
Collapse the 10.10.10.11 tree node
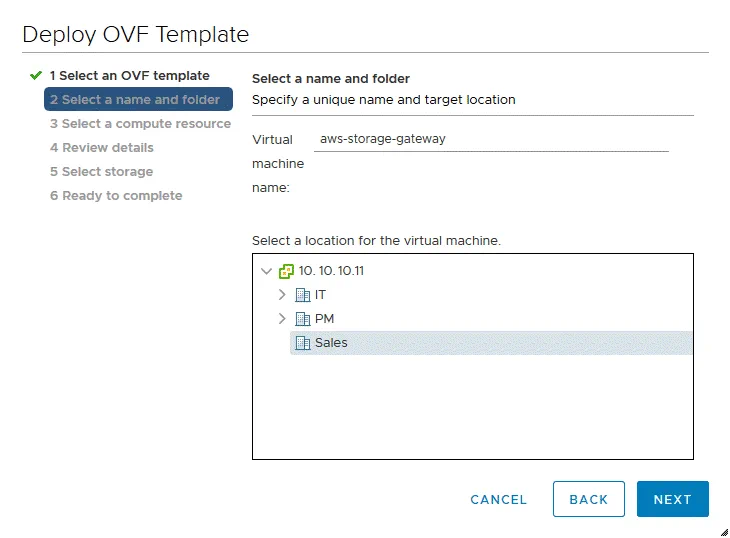click(x=266, y=271)
